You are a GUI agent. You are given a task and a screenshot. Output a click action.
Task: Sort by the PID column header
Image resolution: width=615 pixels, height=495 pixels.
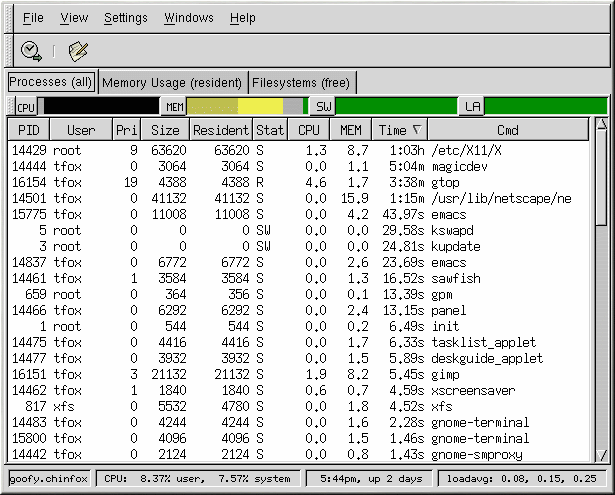point(29,130)
